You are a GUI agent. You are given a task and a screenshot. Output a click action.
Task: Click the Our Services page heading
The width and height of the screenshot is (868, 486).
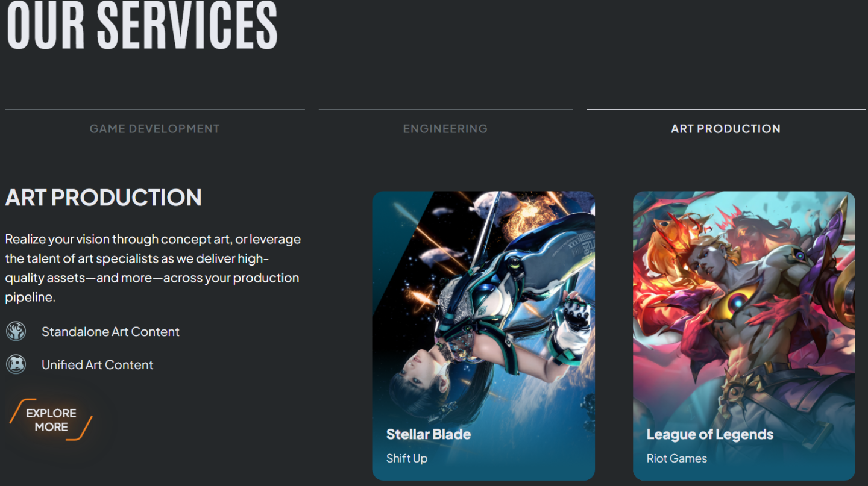[142, 25]
